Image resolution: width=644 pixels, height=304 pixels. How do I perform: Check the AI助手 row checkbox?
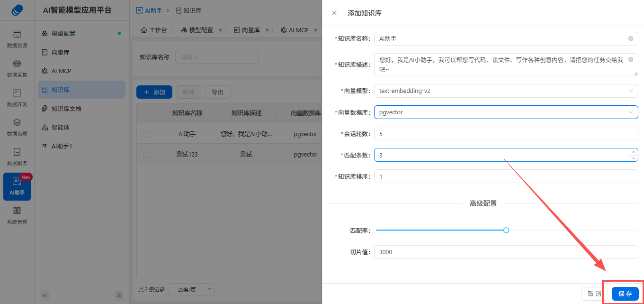point(147,134)
